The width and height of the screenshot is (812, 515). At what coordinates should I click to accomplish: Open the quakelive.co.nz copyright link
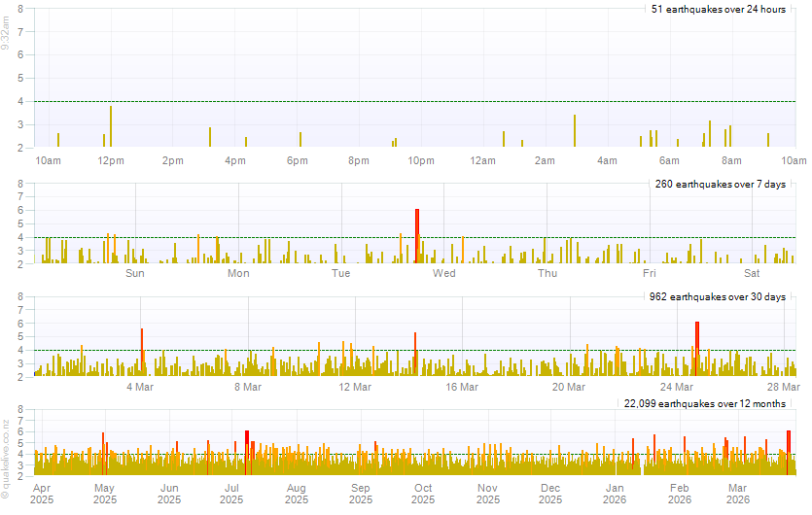[6, 459]
